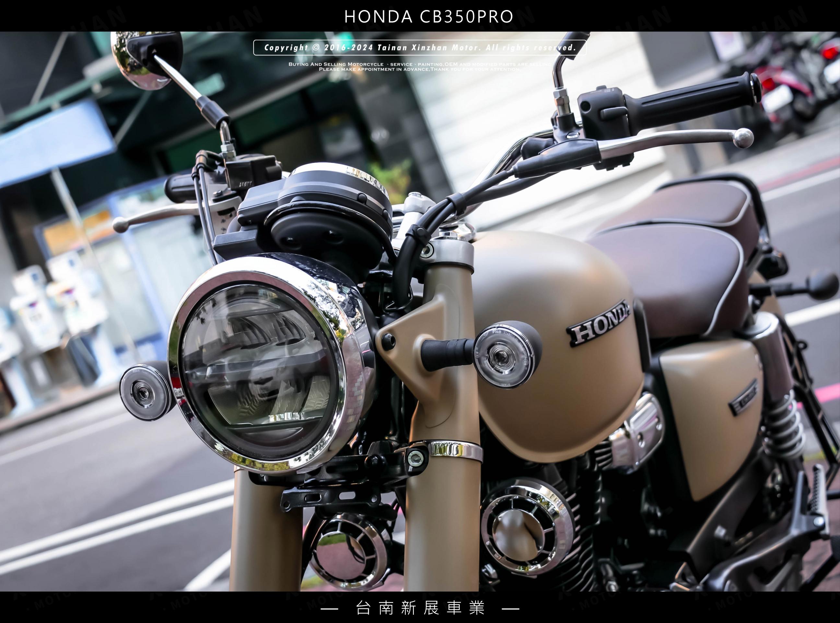The image size is (840, 623).
Task: Click the 台南新展車業 footer caption
Action: (420, 608)
